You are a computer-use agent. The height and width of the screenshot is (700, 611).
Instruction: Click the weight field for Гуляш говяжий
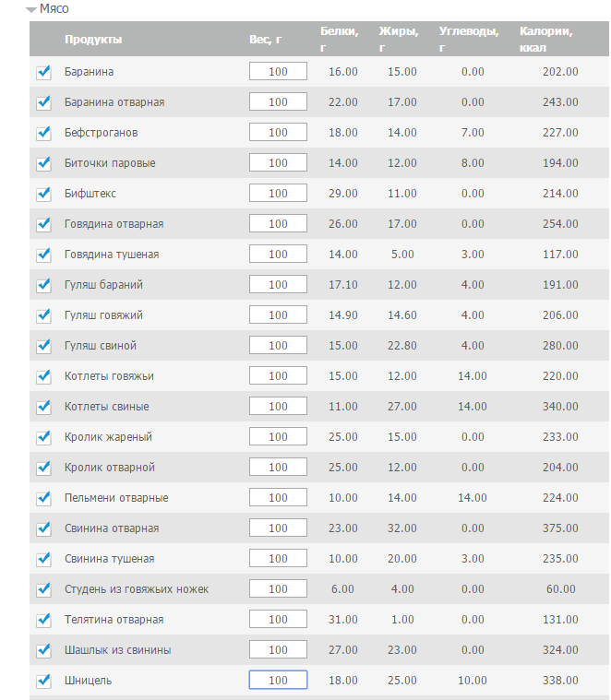pyautogui.click(x=278, y=314)
